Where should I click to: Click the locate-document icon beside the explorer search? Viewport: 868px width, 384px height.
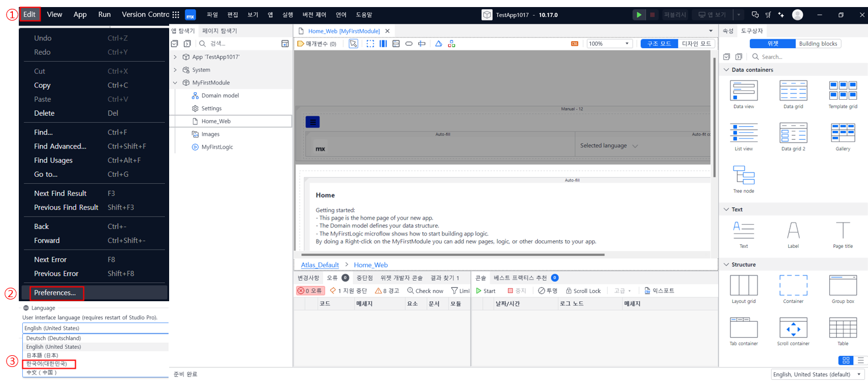click(x=285, y=43)
